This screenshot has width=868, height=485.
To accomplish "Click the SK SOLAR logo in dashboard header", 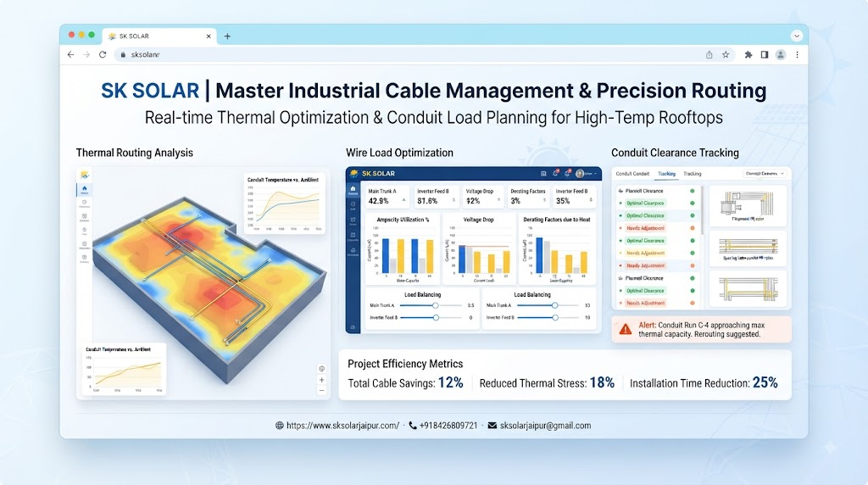I will click(373, 173).
